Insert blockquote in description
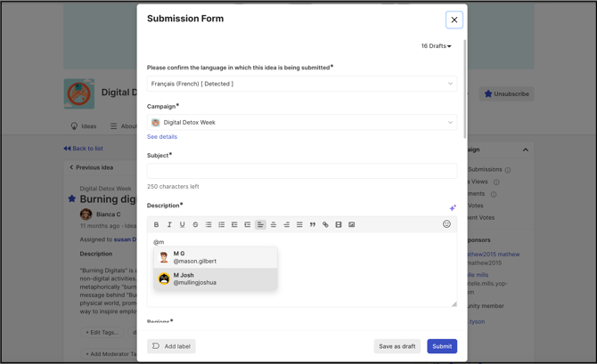Viewport: 597px width, 364px height. tap(313, 225)
